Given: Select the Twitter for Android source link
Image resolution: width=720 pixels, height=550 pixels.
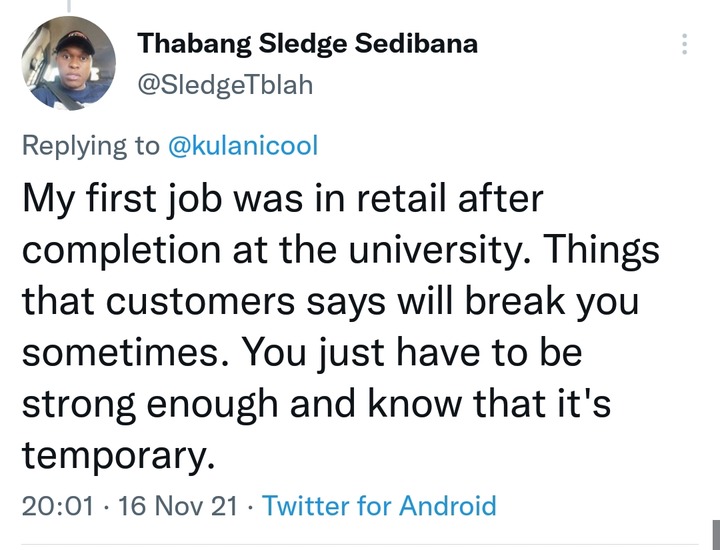Looking at the screenshot, I should pos(379,505).
